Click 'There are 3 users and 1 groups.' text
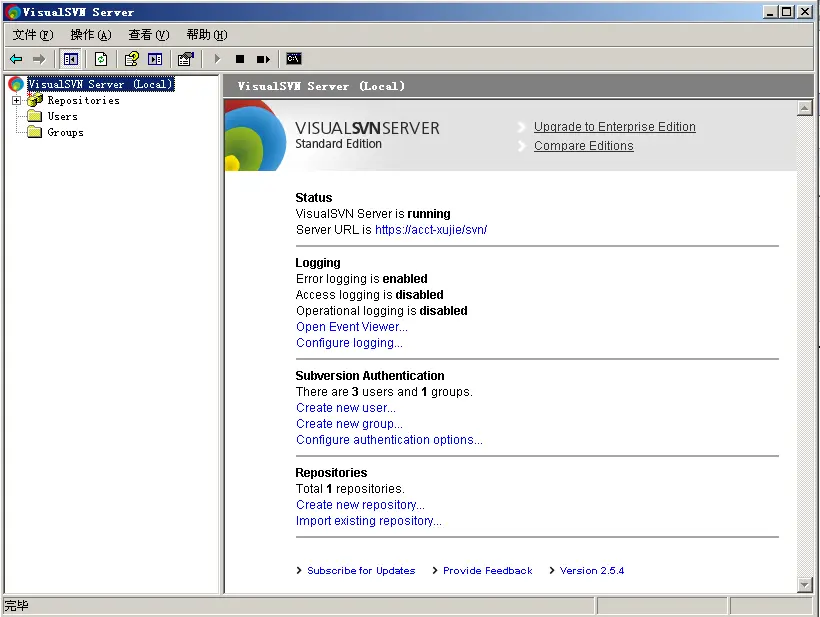 384,392
